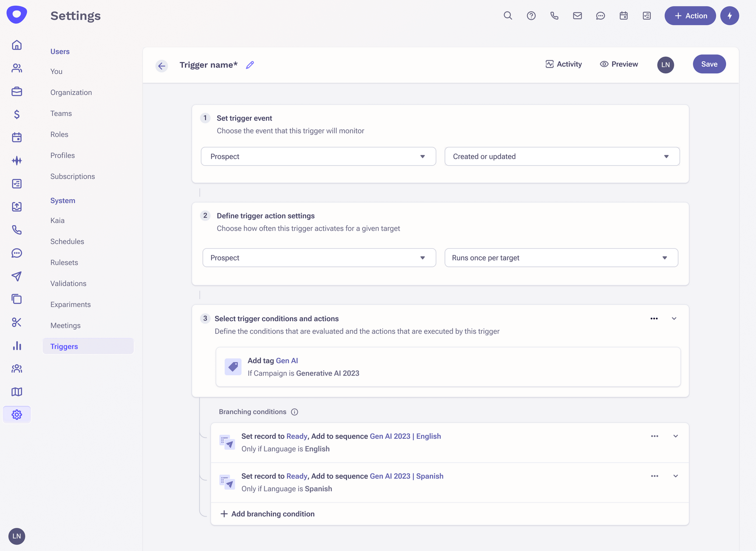756x551 pixels.
Task: Open the help question mark icon
Action: [531, 15]
